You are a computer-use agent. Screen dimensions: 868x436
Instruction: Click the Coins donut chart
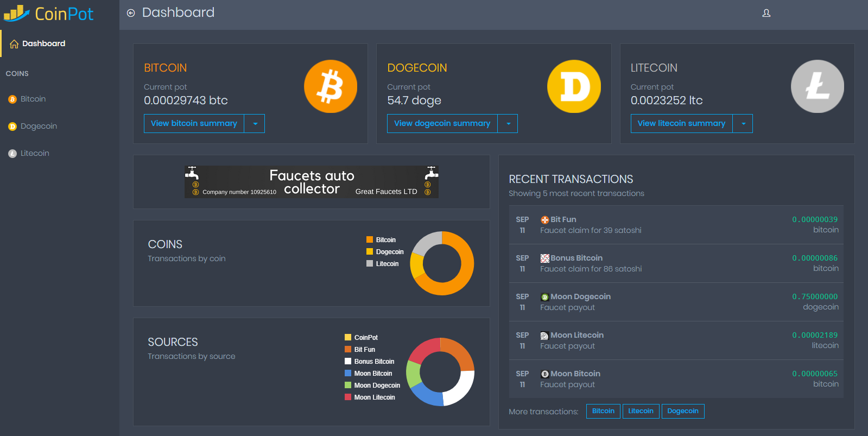click(x=442, y=263)
